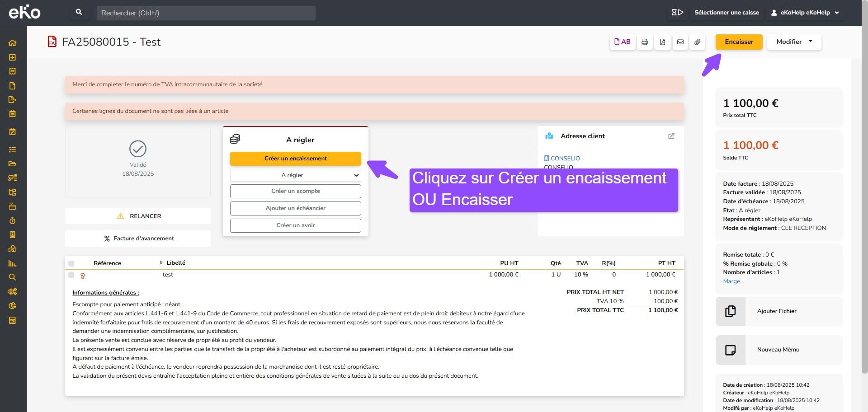Click the Rechercher search field
The image size is (868, 412).
tap(206, 13)
